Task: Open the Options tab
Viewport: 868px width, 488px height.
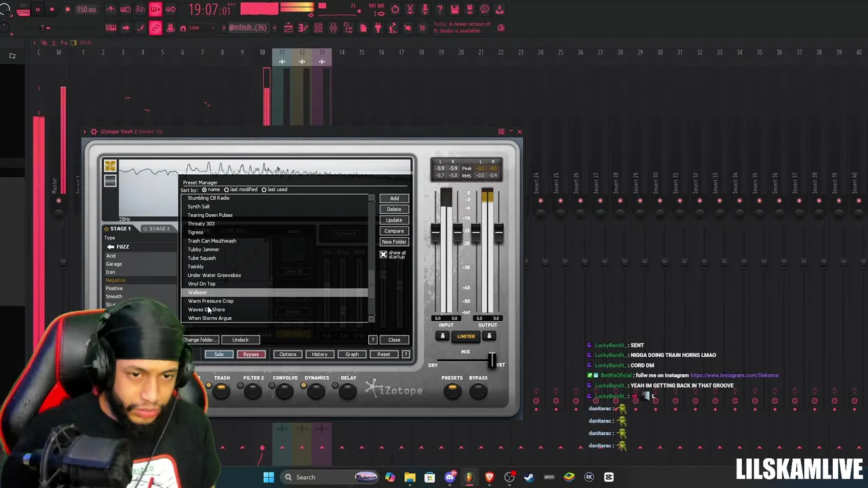Action: click(288, 354)
